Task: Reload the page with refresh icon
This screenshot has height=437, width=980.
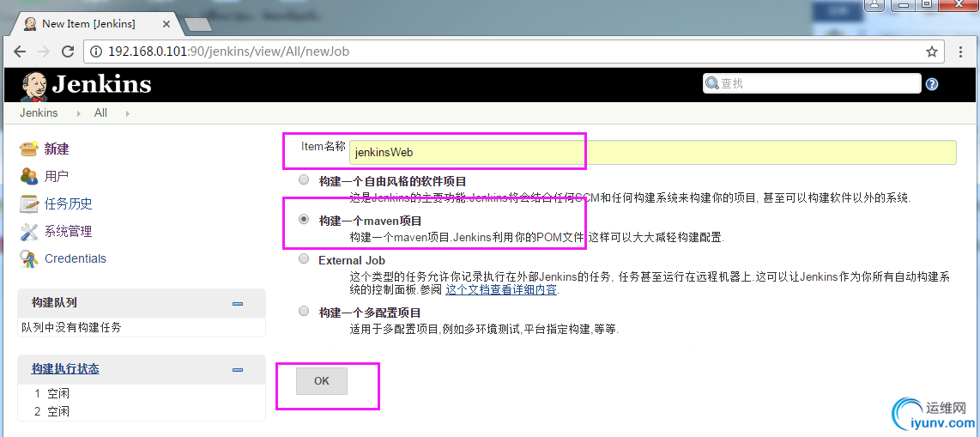Action: tap(68, 52)
